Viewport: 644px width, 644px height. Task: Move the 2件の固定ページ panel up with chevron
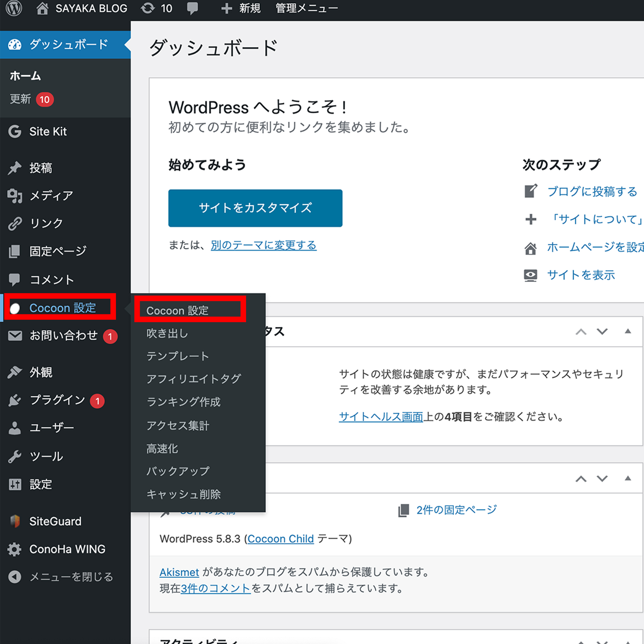click(581, 479)
